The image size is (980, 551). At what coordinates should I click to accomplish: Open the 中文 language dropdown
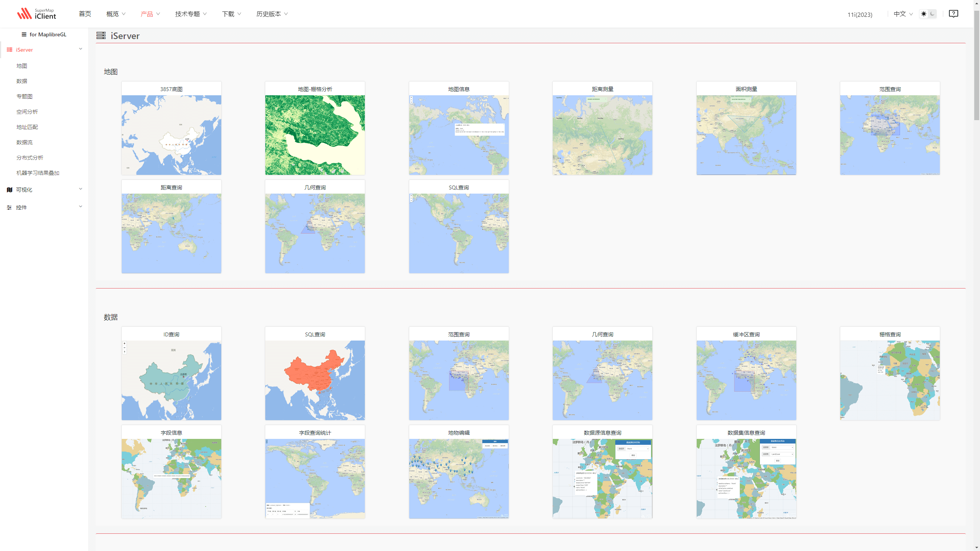[903, 14]
